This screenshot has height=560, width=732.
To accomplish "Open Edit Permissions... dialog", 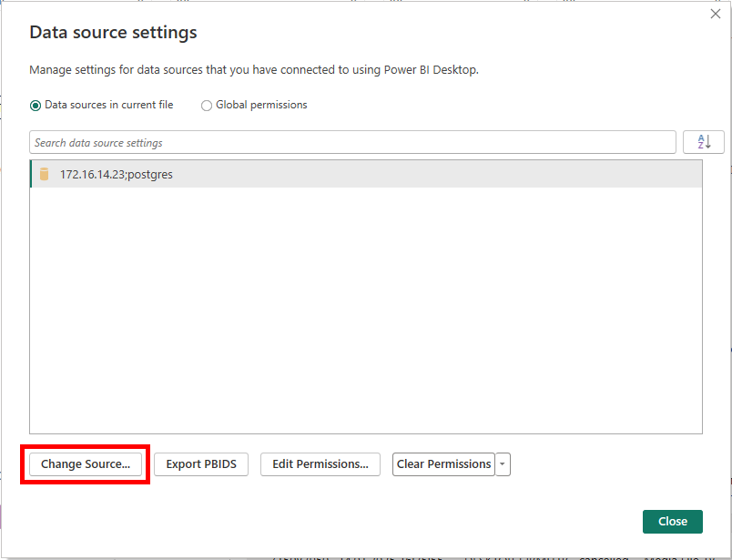I will [320, 464].
